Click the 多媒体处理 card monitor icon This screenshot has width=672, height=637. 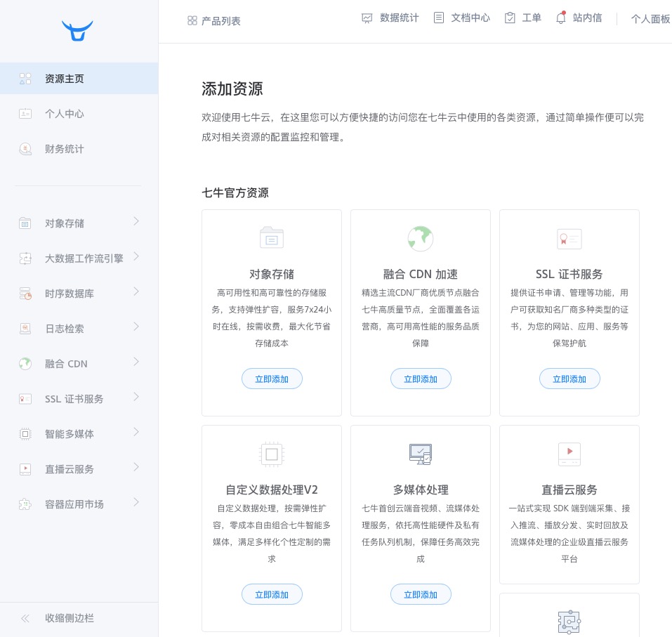(421, 454)
